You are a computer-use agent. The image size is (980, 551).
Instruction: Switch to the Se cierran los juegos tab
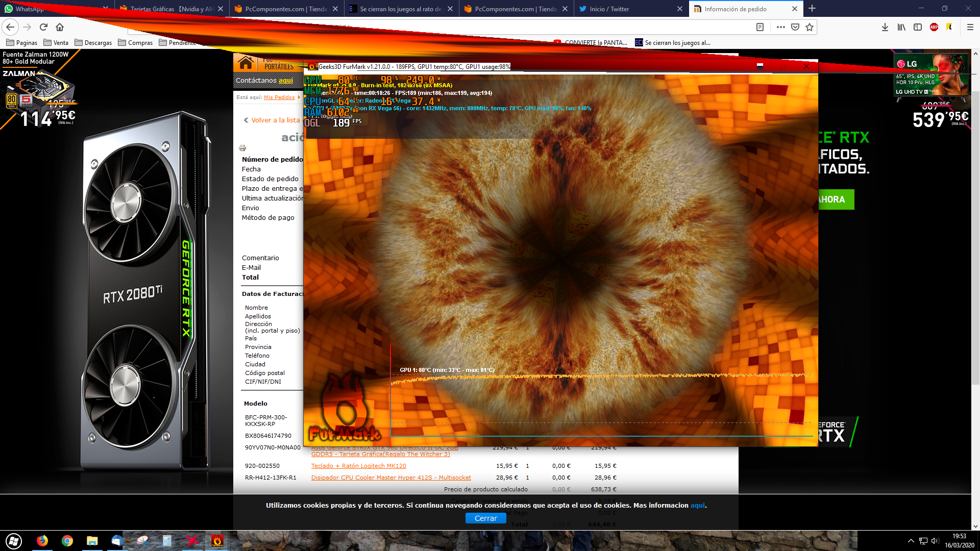[x=401, y=9]
